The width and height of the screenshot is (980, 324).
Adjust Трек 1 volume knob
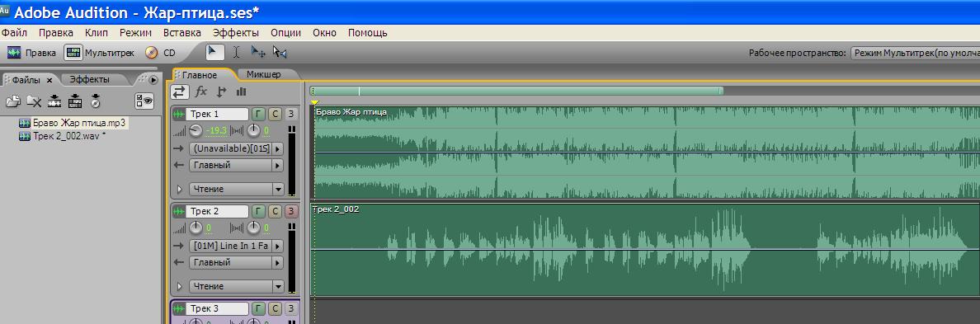coord(196,130)
